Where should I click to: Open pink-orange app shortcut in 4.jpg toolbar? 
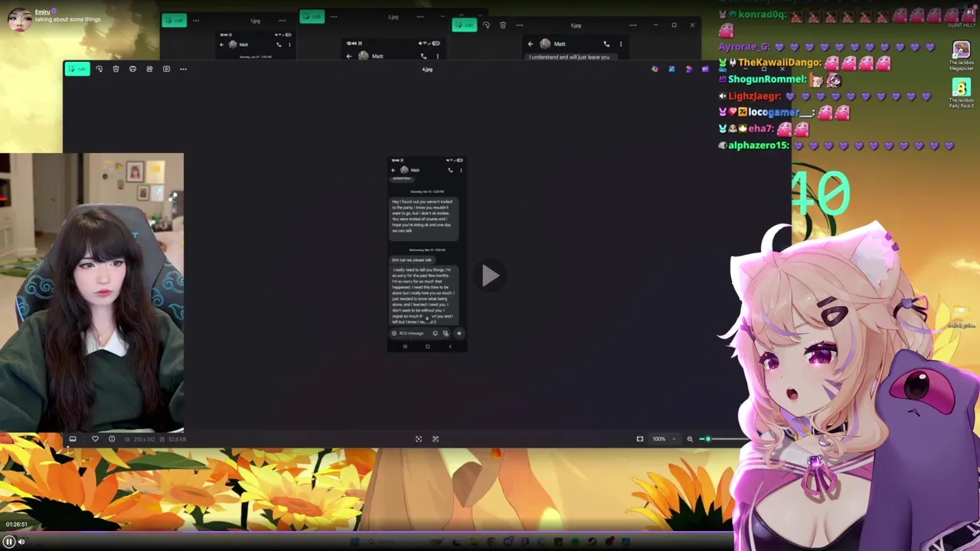coord(688,69)
